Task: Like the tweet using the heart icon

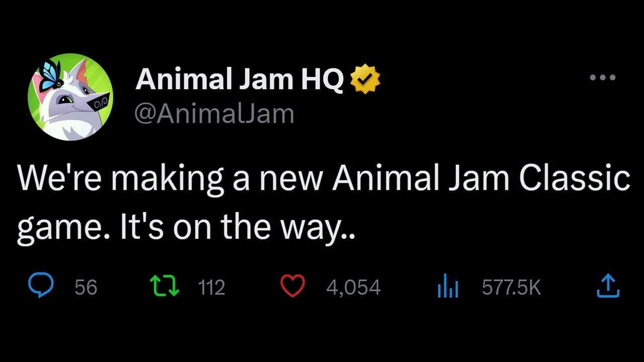Action: click(x=292, y=285)
